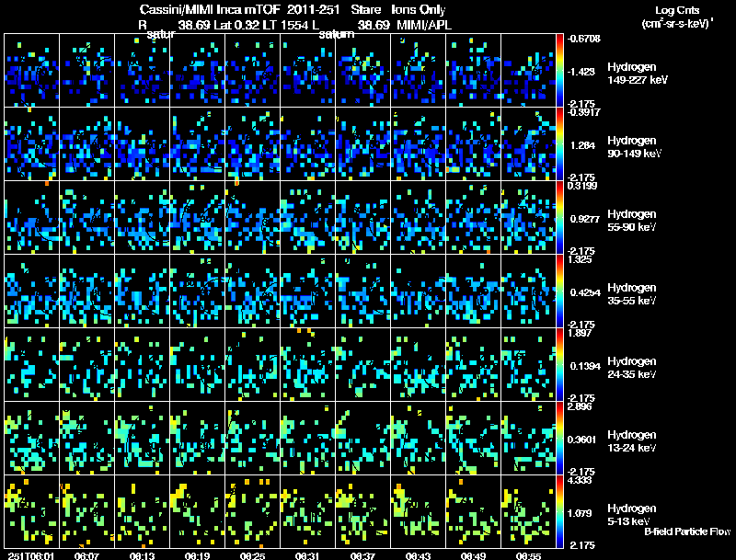Open the Hydrogen 13-24 keV panel at 06:13

143,438
